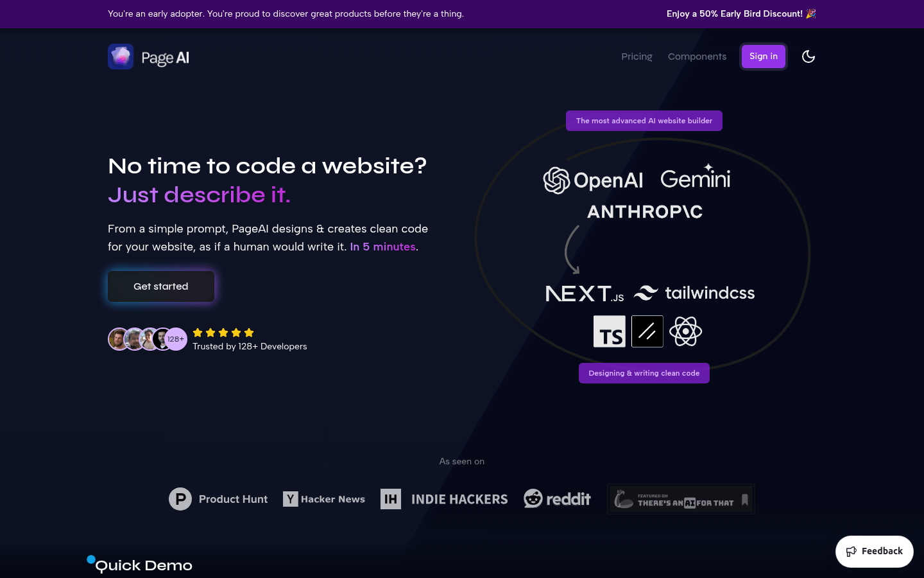Open the Pricing page
Screen dimensions: 924x578
click(637, 57)
